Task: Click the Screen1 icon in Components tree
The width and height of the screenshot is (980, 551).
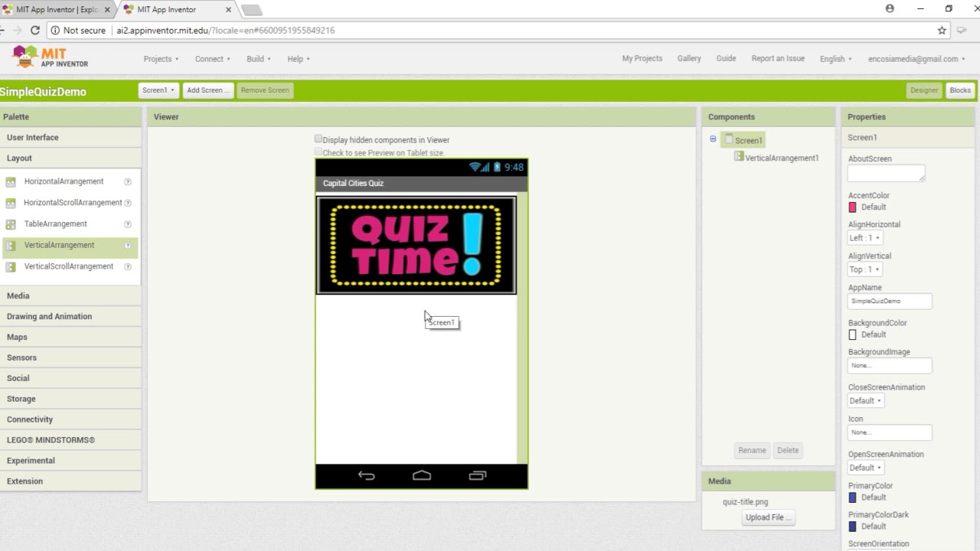Action: [x=729, y=140]
